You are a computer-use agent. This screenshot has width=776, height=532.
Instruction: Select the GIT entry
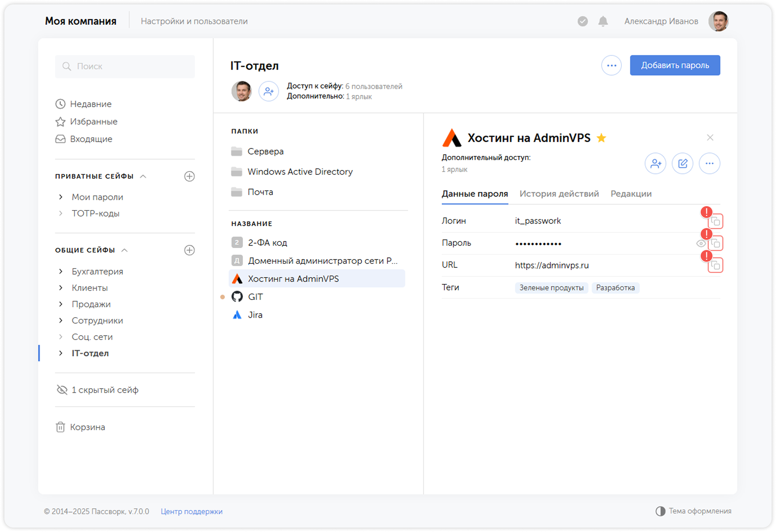pyautogui.click(x=317, y=297)
